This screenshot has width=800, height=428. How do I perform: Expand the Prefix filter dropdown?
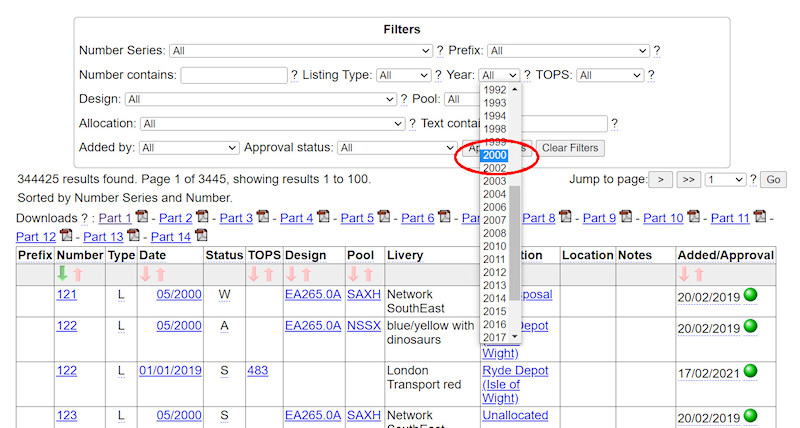coord(568,51)
